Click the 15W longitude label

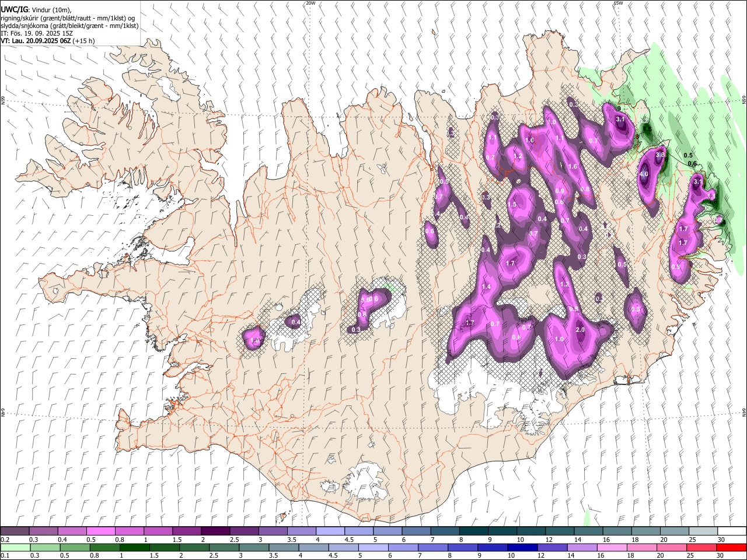[x=619, y=3]
